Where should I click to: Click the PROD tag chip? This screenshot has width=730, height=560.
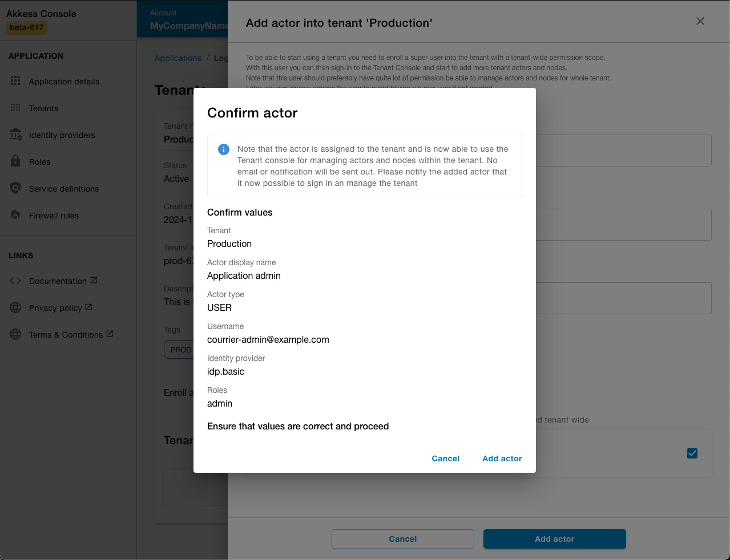point(180,350)
